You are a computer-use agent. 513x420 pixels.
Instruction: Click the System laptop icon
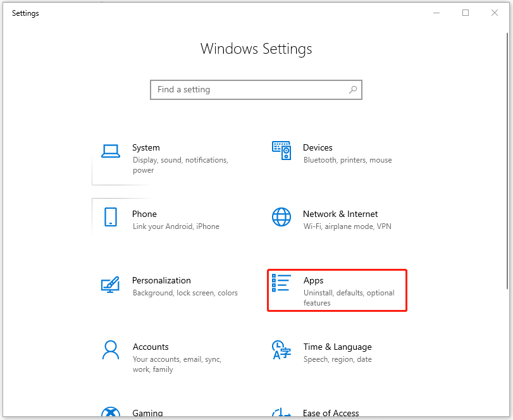(111, 151)
